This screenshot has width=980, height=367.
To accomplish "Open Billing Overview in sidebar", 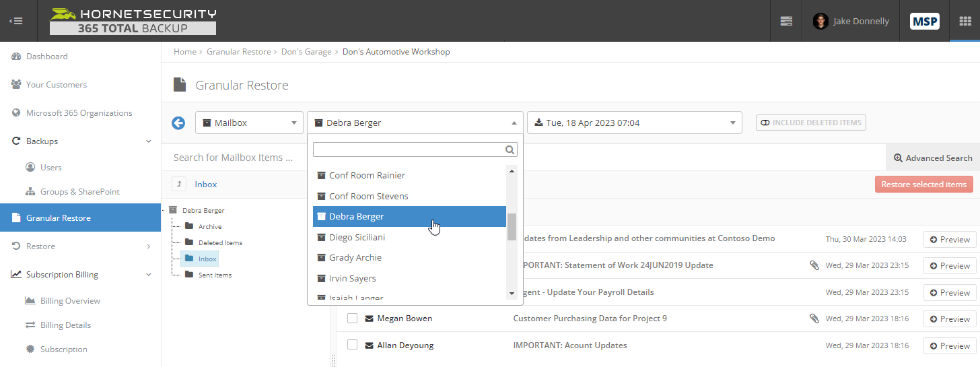I will click(70, 301).
